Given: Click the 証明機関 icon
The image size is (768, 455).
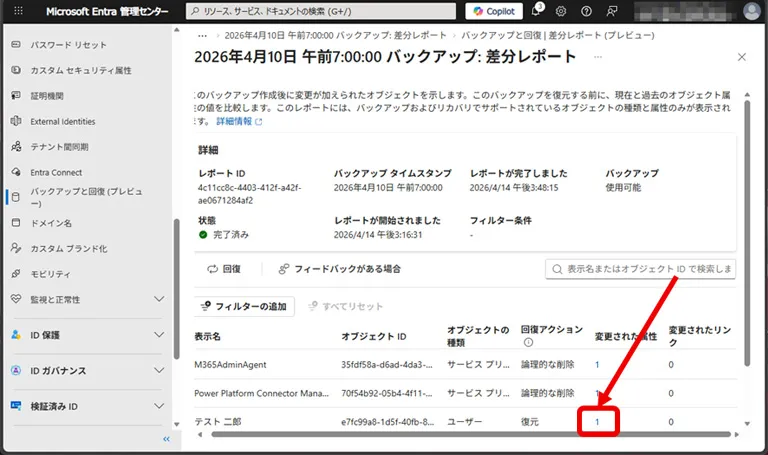Looking at the screenshot, I should 16,96.
